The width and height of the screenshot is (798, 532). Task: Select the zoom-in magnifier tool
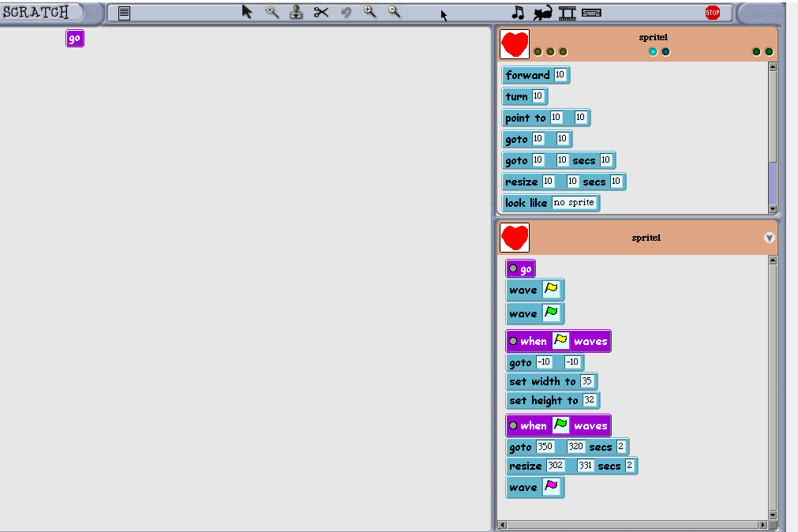369,13
